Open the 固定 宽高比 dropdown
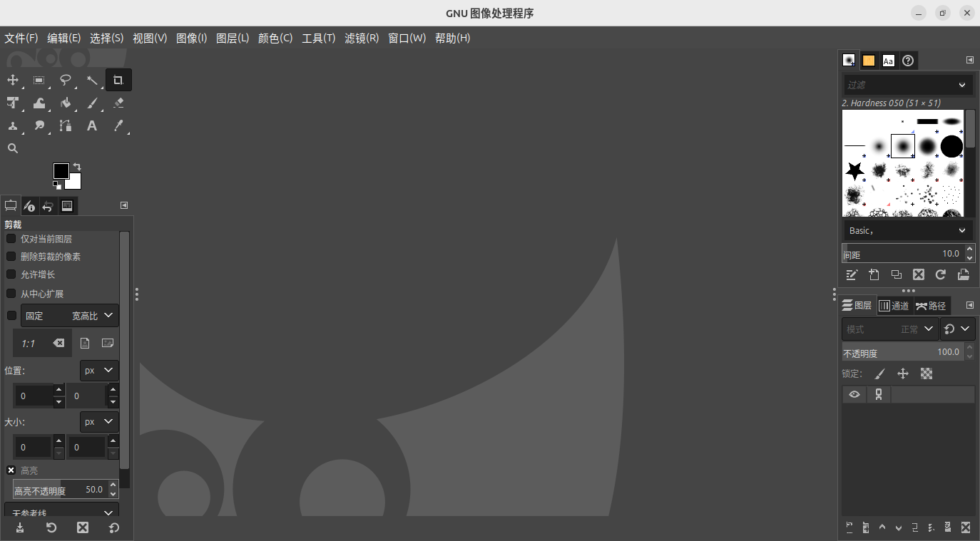Image resolution: width=980 pixels, height=541 pixels. (70, 316)
